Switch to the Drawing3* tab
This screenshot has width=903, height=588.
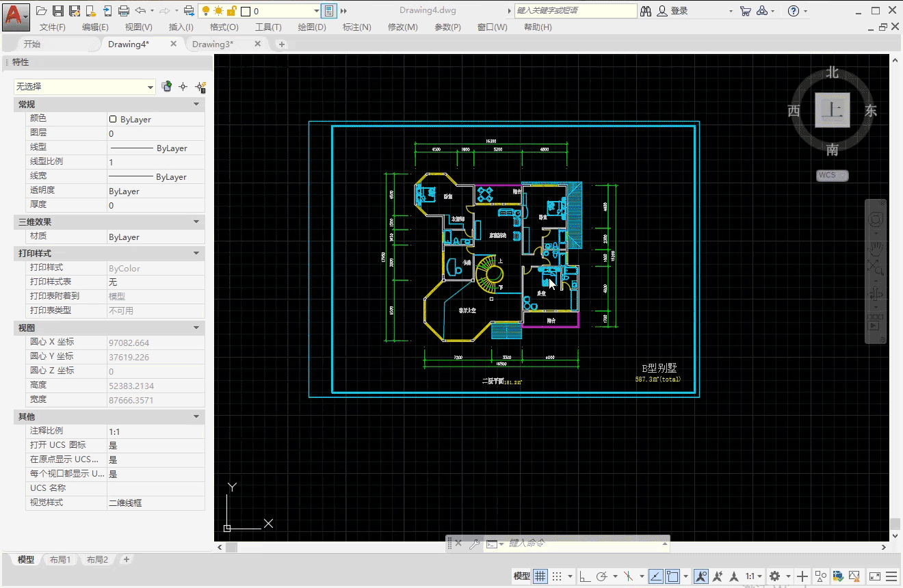(x=213, y=44)
